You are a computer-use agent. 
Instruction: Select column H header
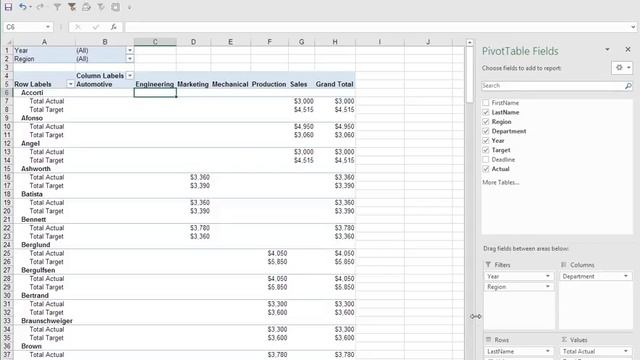(x=335, y=42)
